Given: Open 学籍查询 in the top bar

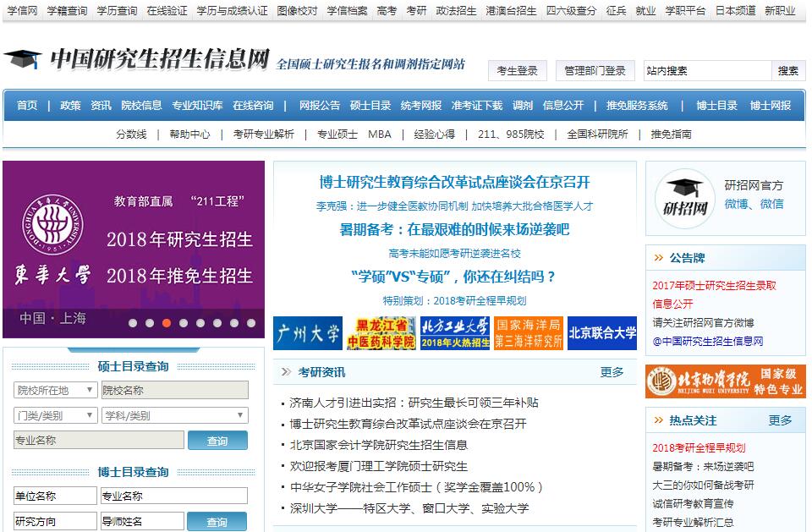Looking at the screenshot, I should [x=68, y=10].
